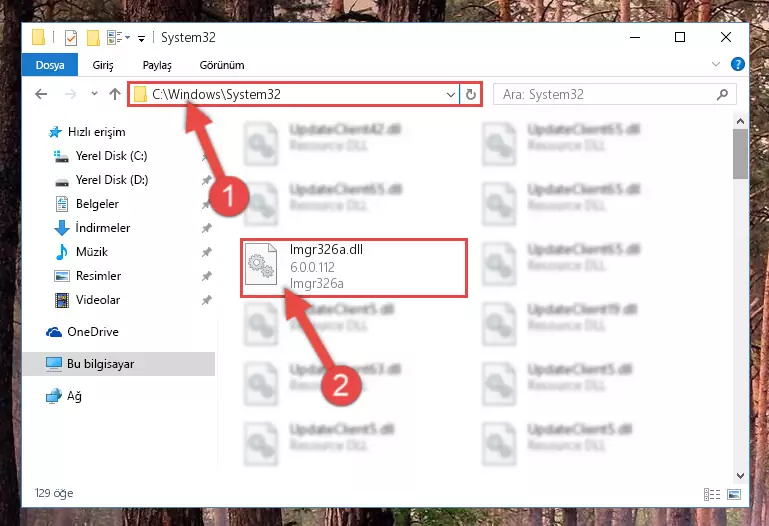
Task: Click the pin icon next to Yerel Disk (D:)
Action: point(206,180)
